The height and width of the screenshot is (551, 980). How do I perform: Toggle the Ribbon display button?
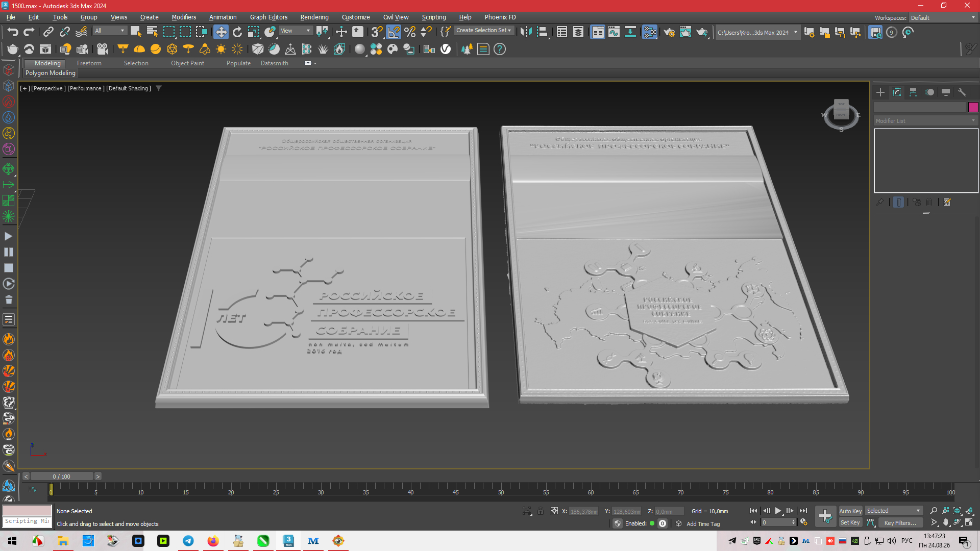(x=598, y=32)
